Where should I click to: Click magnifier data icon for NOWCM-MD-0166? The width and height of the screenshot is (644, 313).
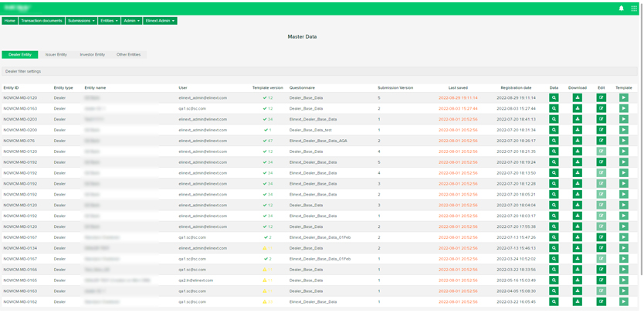(554, 270)
